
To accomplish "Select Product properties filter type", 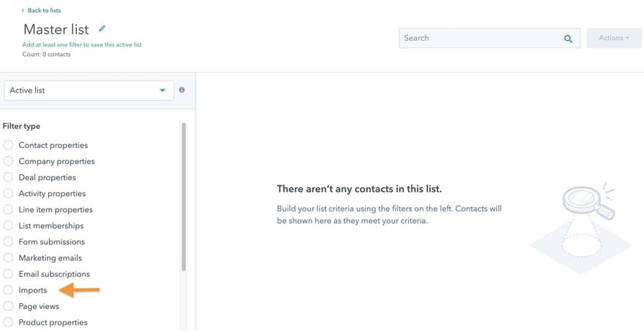I will coord(8,322).
